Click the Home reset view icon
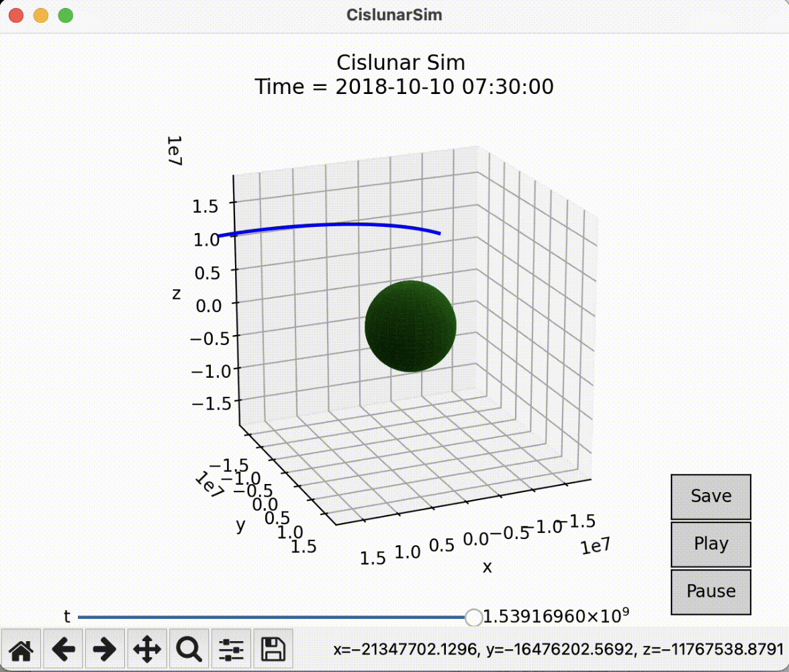The height and width of the screenshot is (672, 789). 21,649
